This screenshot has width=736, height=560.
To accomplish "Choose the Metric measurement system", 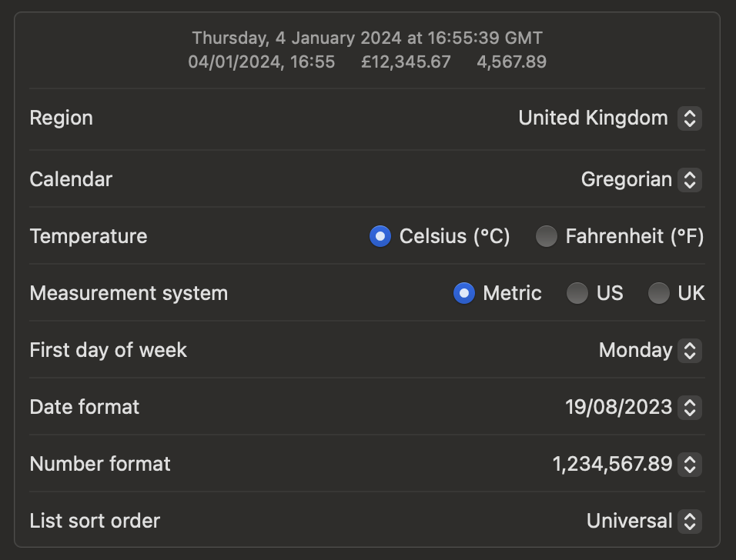I will tap(464, 293).
